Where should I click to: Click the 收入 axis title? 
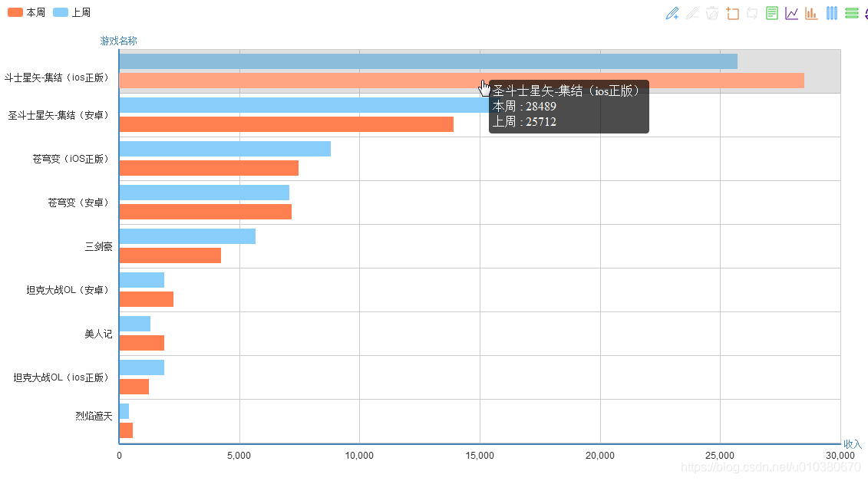(x=853, y=444)
